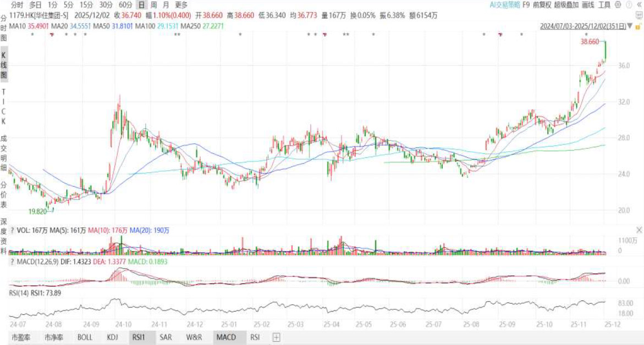This screenshot has height=345, width=644.
Task: Toggle the RSI1 indicator tab
Action: [x=137, y=337]
